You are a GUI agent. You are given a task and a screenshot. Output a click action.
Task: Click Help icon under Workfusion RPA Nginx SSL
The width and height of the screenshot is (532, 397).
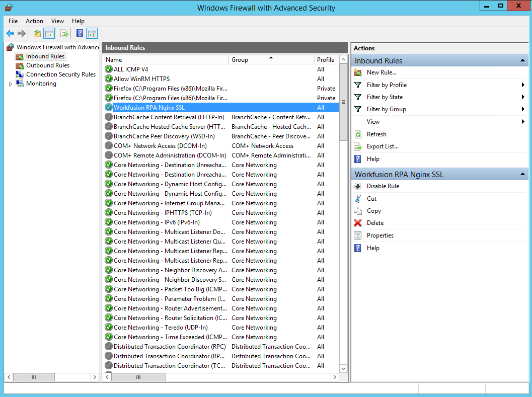click(358, 248)
